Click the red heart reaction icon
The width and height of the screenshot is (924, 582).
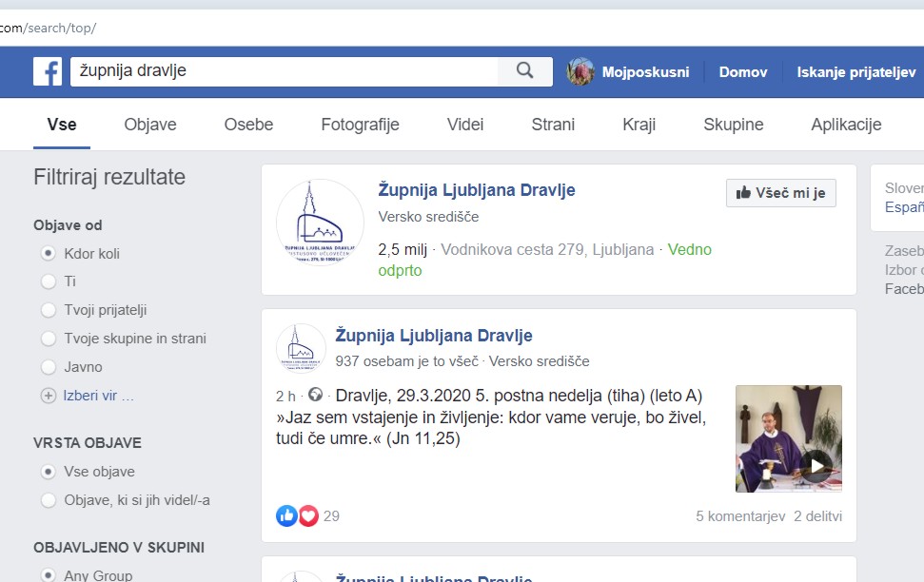pyautogui.click(x=308, y=515)
